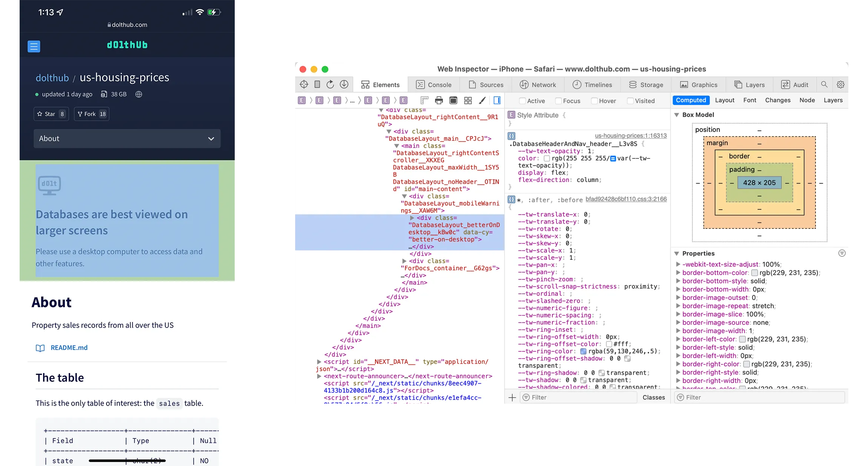
Task: Open the Graphics panel
Action: (699, 84)
